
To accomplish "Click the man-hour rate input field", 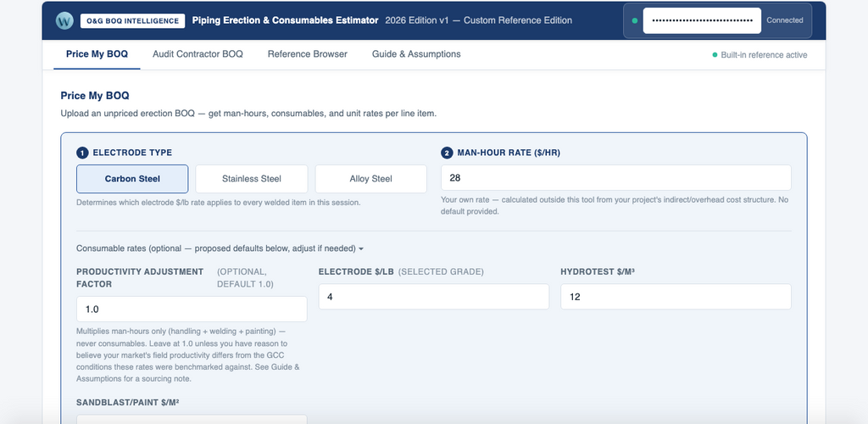I will (616, 178).
